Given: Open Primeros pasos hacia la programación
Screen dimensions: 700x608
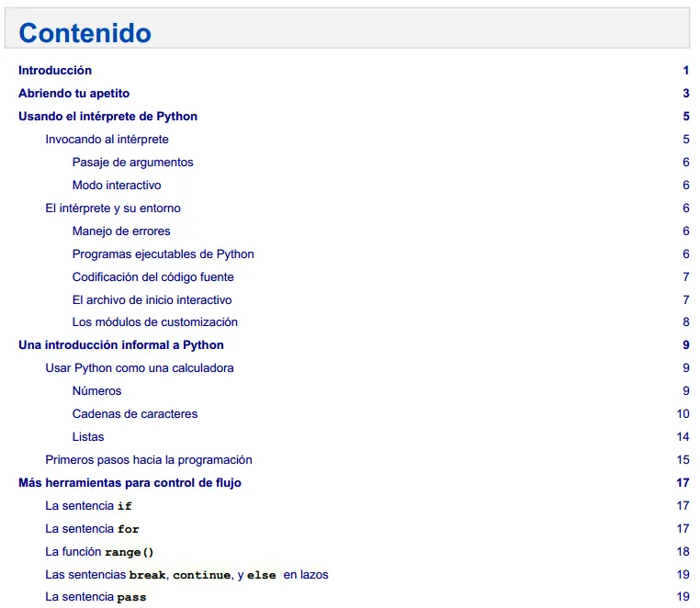Looking at the screenshot, I should coord(149,460).
